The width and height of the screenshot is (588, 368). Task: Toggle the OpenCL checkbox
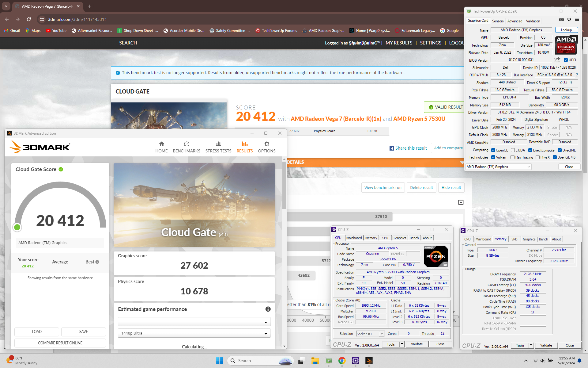point(493,150)
